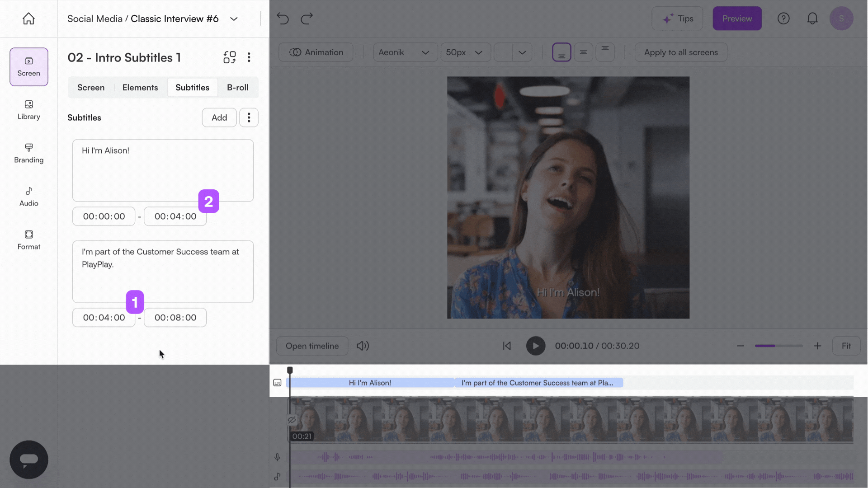Expand the project name chevron

(234, 19)
